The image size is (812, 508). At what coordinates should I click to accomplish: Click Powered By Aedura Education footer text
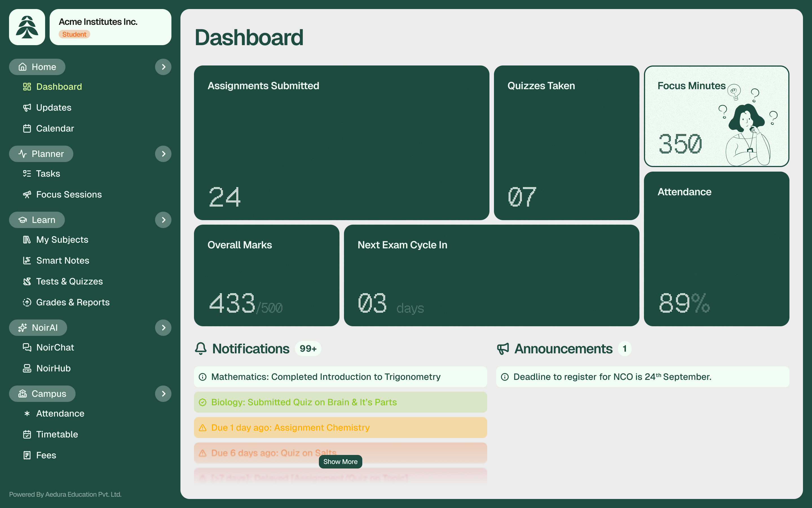pos(65,494)
